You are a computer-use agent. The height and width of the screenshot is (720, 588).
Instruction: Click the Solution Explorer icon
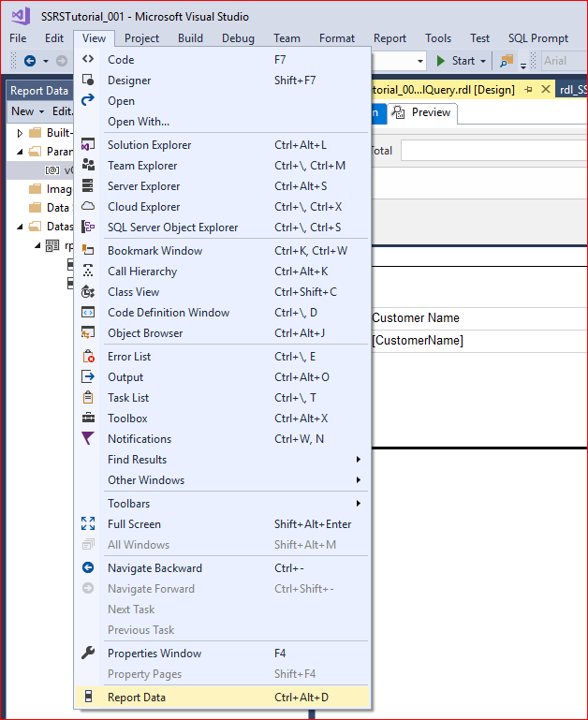click(x=88, y=144)
